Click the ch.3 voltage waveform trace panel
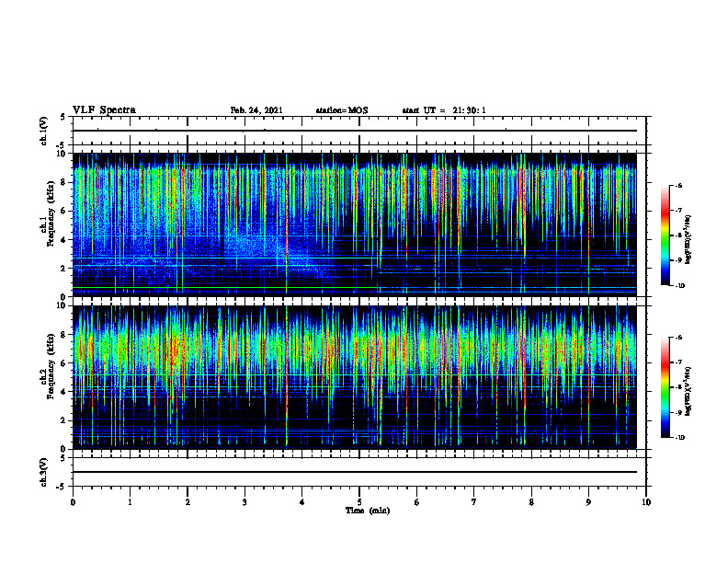 pyautogui.click(x=359, y=472)
